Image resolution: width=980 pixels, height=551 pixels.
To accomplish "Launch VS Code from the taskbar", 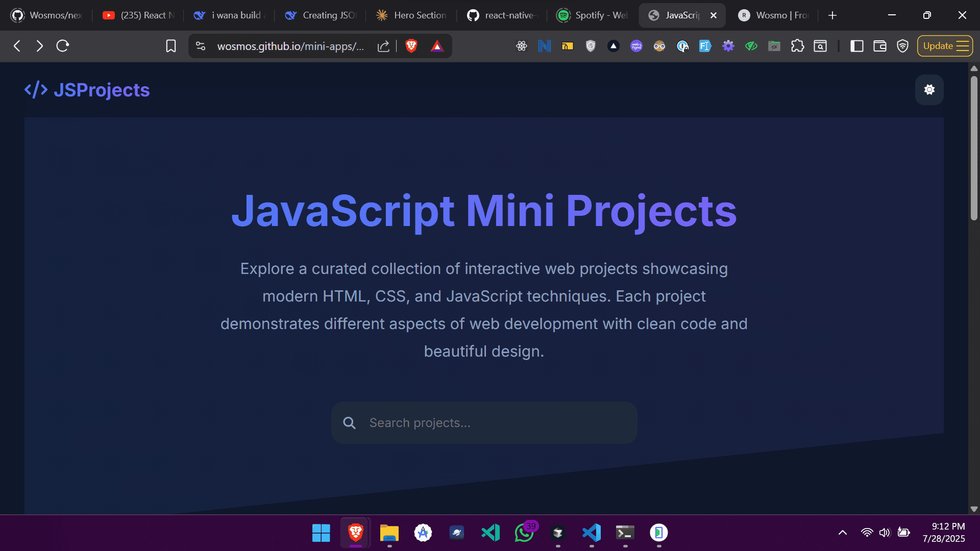I will [x=490, y=533].
